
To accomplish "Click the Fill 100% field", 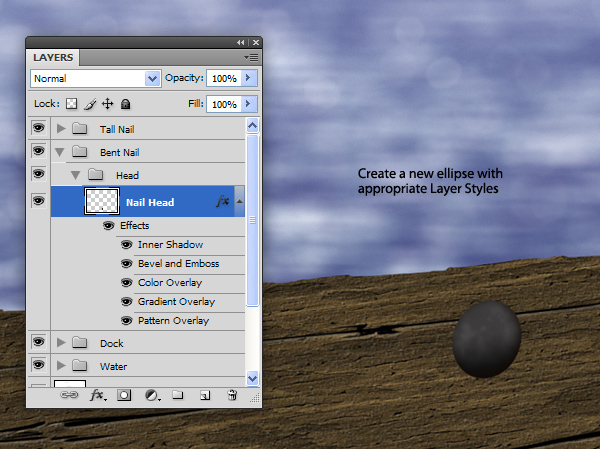I will point(224,104).
